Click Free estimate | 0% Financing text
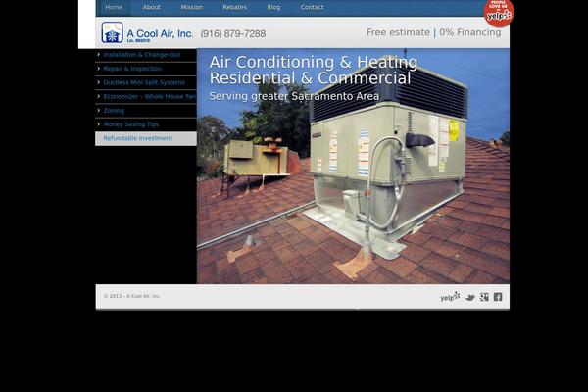The height and width of the screenshot is (392, 588). pyautogui.click(x=433, y=32)
